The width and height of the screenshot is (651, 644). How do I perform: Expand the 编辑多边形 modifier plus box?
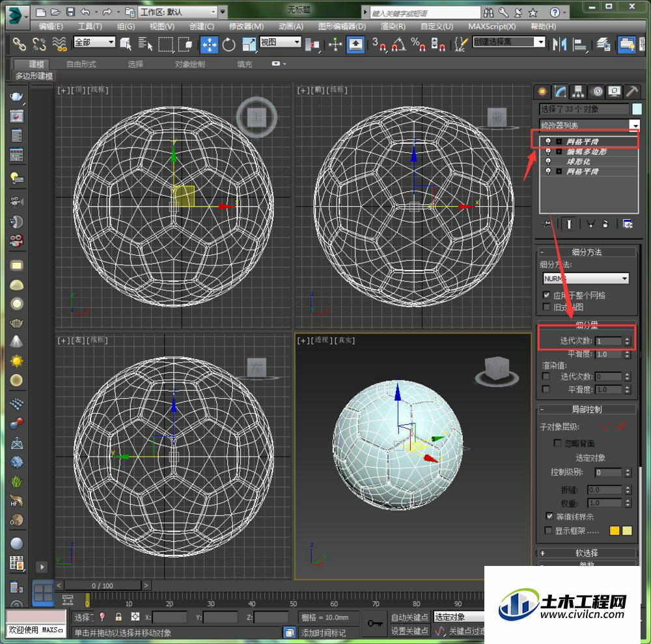(559, 152)
